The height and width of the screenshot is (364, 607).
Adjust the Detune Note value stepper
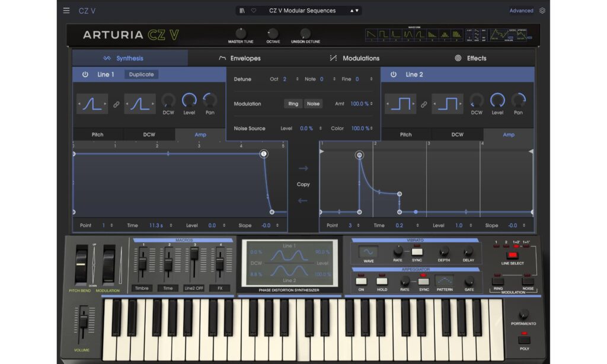[334, 79]
